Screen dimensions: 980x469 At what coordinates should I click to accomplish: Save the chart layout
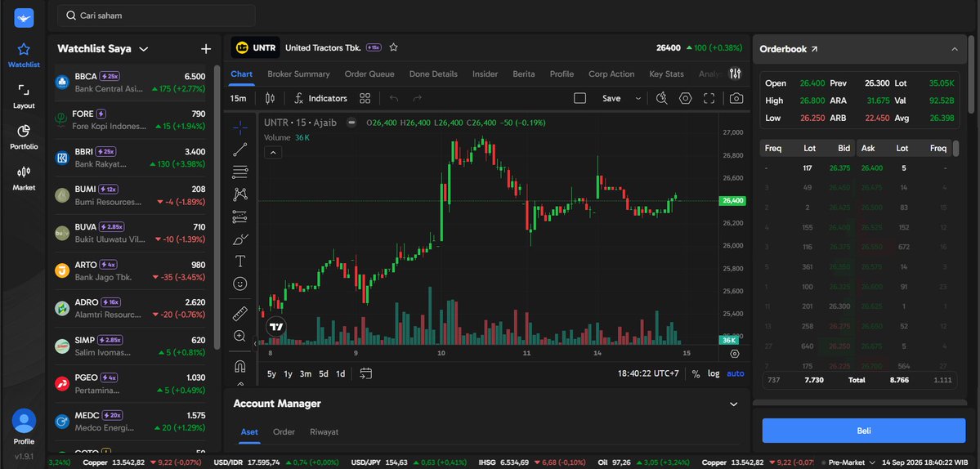[611, 98]
